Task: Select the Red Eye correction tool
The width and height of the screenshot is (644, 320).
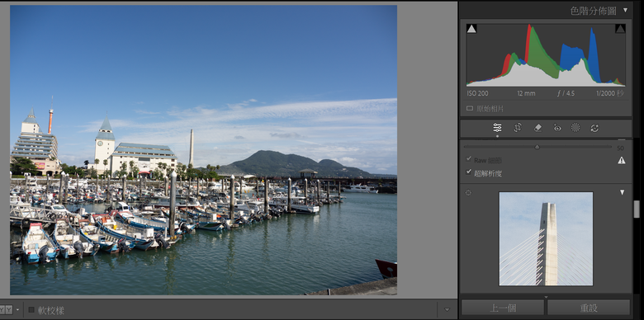Action: click(557, 128)
